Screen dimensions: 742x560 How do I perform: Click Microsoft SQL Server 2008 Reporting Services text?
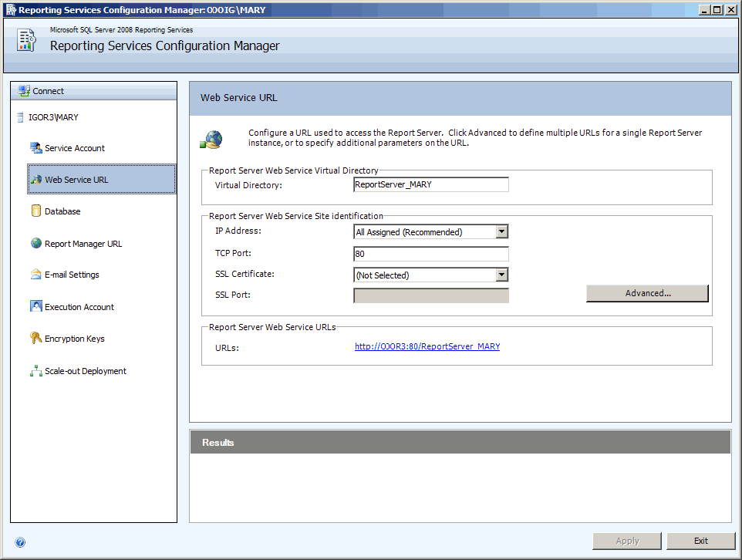pos(122,30)
